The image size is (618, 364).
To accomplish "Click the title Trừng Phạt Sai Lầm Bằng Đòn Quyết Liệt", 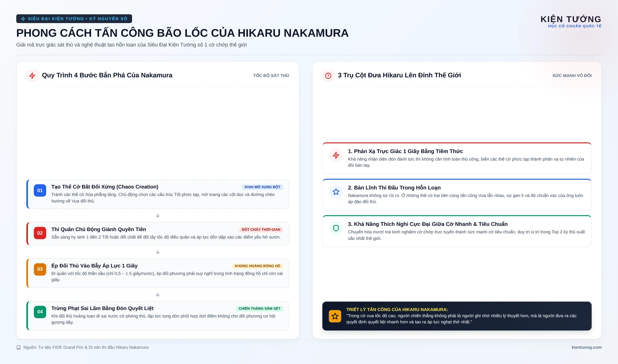I will 102,308.
